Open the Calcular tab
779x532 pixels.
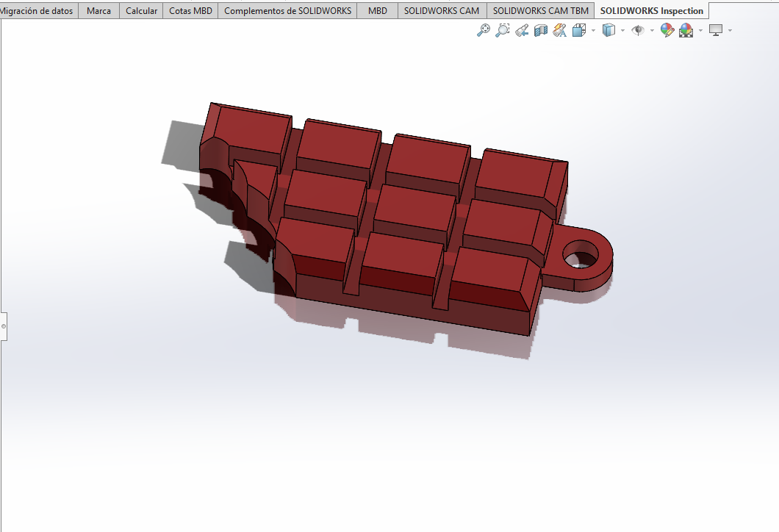tap(141, 10)
